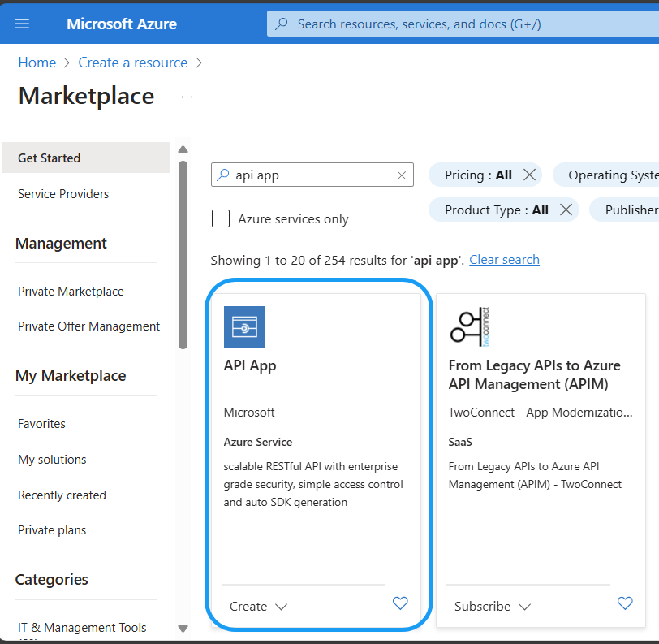Click the global search magnifier icon
The image size is (659, 644).
[x=281, y=24]
